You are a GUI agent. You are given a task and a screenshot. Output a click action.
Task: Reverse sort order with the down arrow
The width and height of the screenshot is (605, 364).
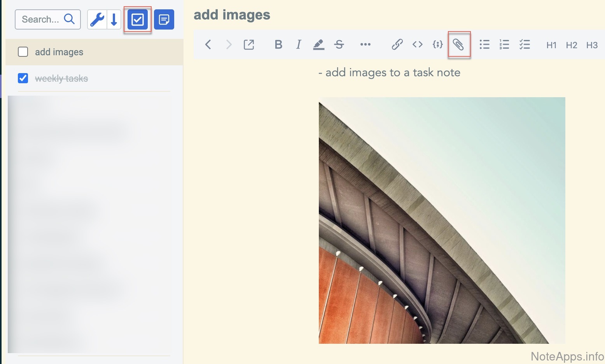pyautogui.click(x=114, y=19)
